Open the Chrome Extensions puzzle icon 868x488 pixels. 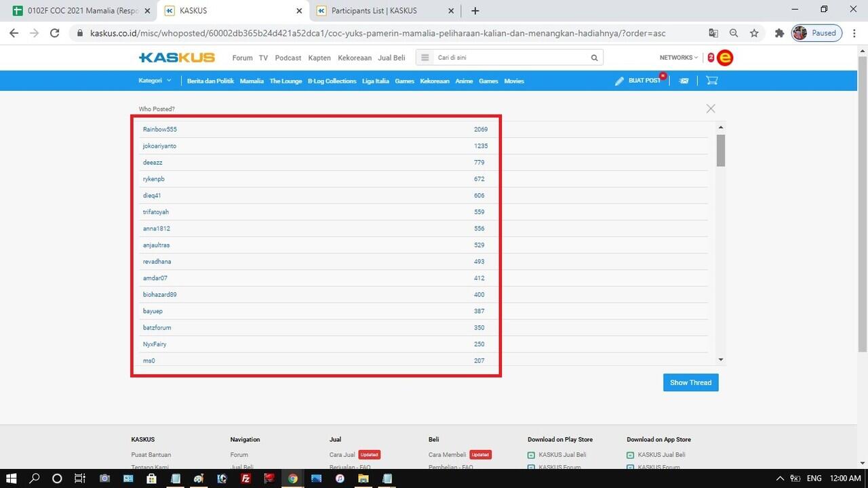[779, 33]
